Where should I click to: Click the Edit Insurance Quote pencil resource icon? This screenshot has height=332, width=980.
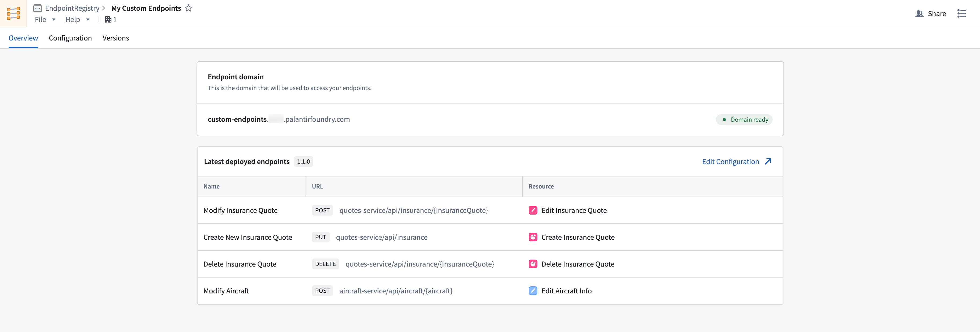[x=533, y=210]
